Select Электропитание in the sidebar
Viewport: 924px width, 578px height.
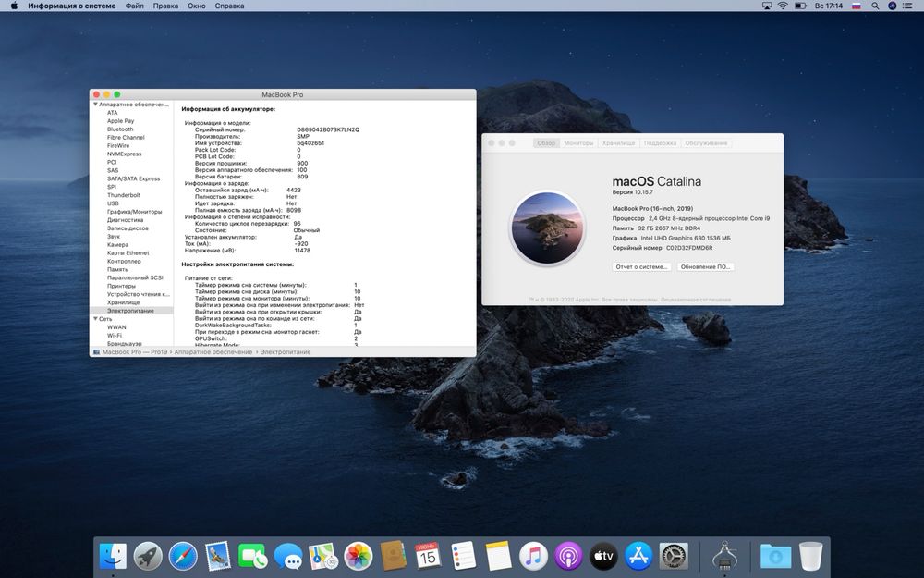point(131,311)
